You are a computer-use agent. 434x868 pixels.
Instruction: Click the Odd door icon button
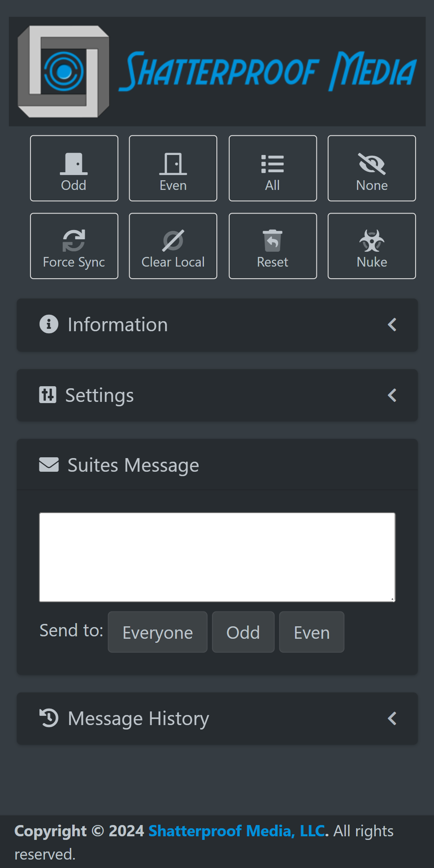click(74, 168)
